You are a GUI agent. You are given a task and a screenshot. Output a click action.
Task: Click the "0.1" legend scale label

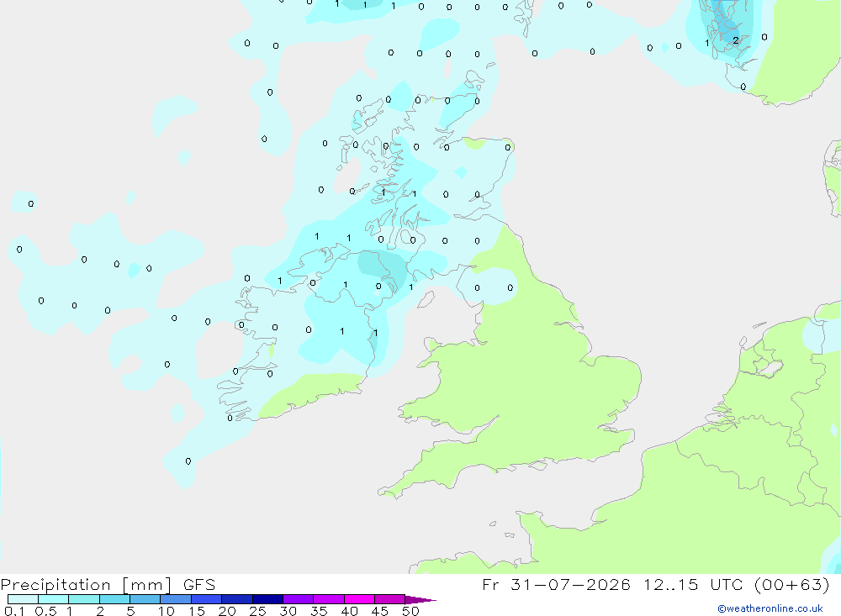[x=14, y=611]
